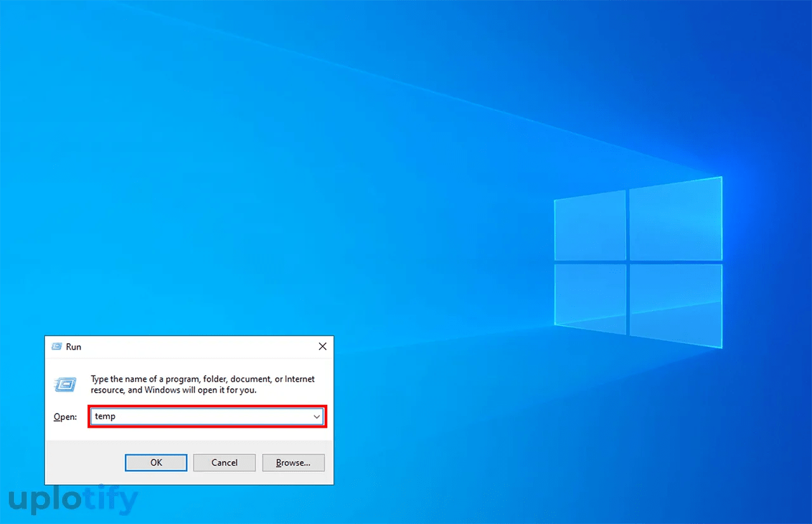812x524 pixels.
Task: Click the Run title bar text
Action: click(74, 346)
